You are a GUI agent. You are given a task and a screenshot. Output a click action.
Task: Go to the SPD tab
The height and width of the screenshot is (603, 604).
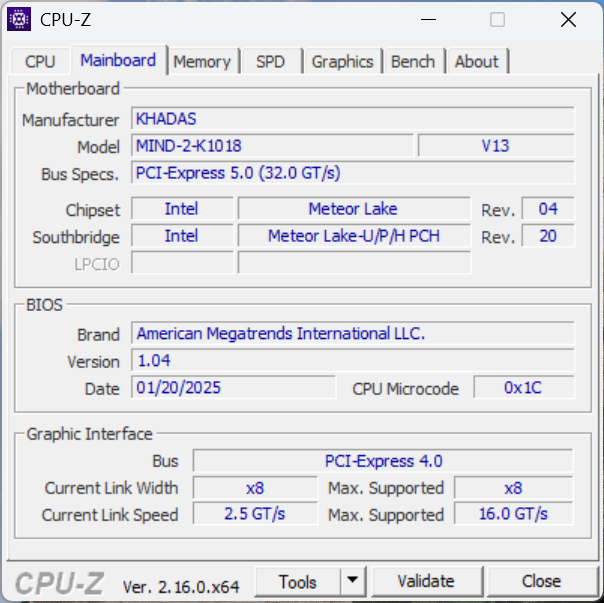270,61
